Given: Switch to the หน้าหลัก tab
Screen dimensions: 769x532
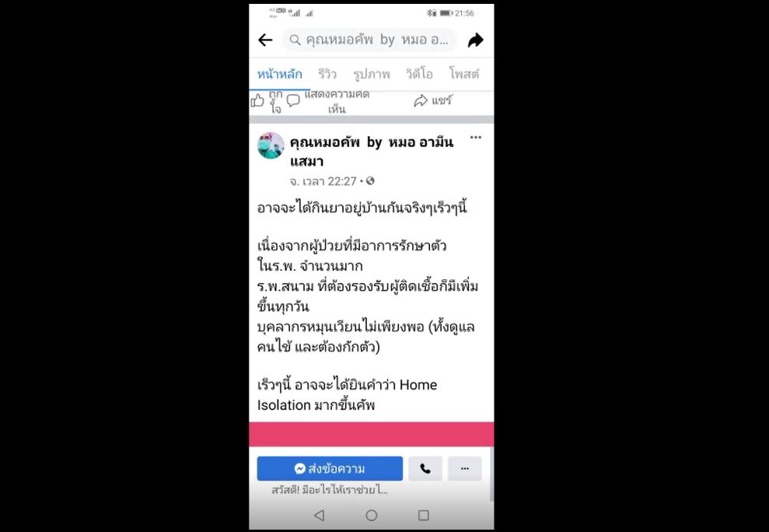Looking at the screenshot, I should coord(280,75).
